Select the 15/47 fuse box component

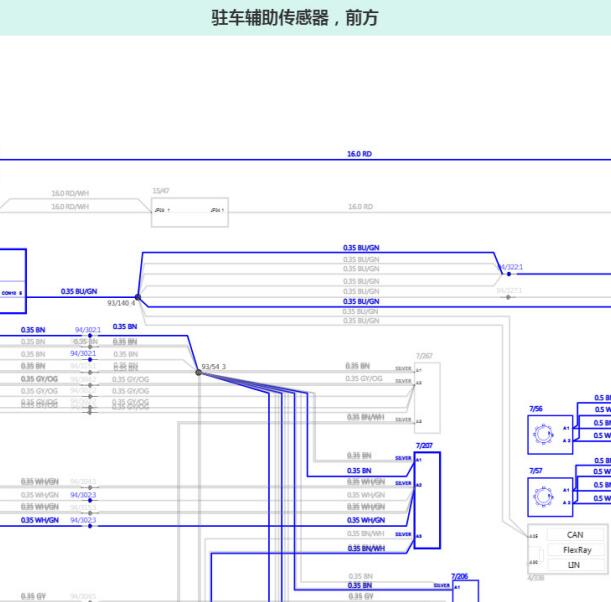(190, 212)
